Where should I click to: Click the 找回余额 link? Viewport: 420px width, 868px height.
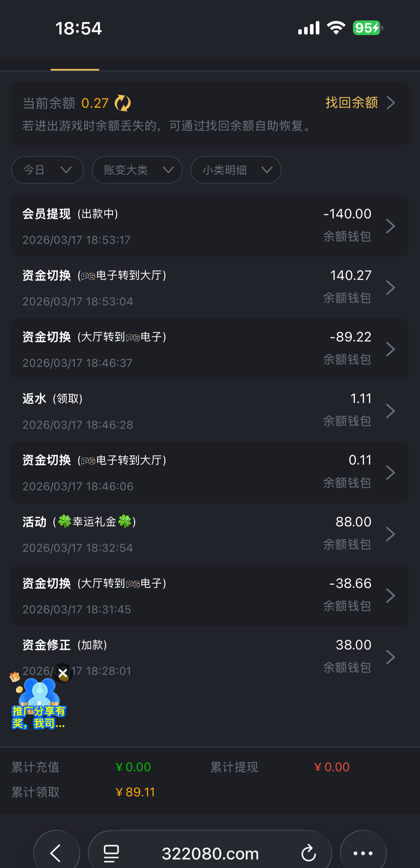pos(352,103)
